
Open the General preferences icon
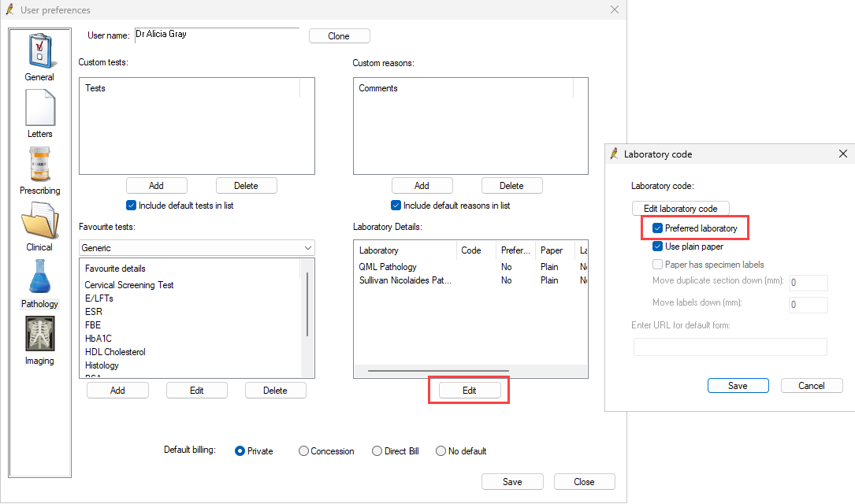(39, 52)
